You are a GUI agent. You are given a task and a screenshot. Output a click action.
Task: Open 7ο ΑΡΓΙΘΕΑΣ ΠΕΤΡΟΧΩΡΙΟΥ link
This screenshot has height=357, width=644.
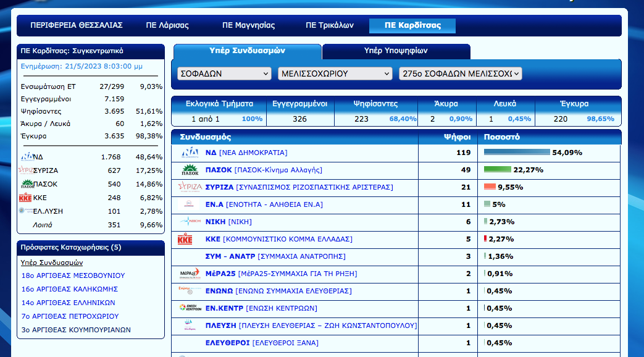69,316
